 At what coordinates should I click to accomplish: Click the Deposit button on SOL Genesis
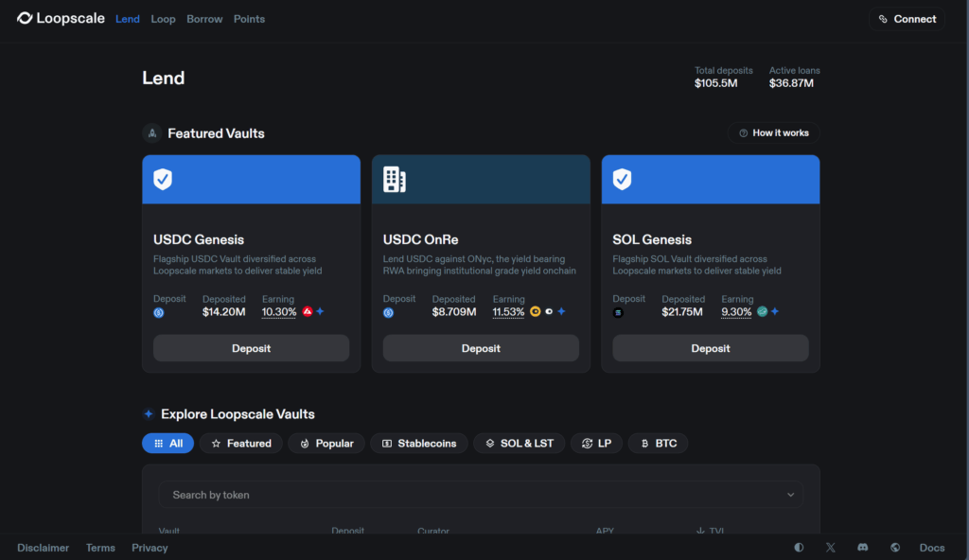click(x=710, y=347)
